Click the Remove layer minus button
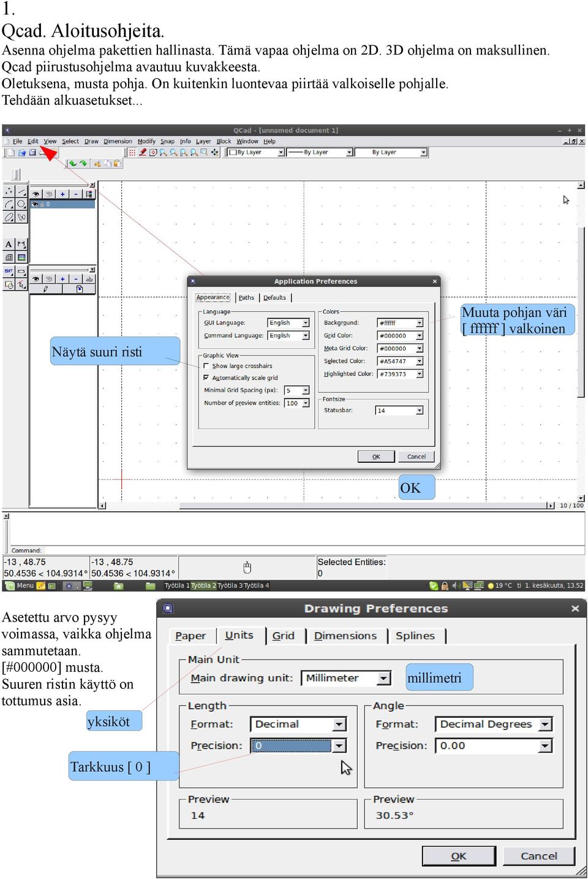Screen dimensions: 588x879 (76, 194)
